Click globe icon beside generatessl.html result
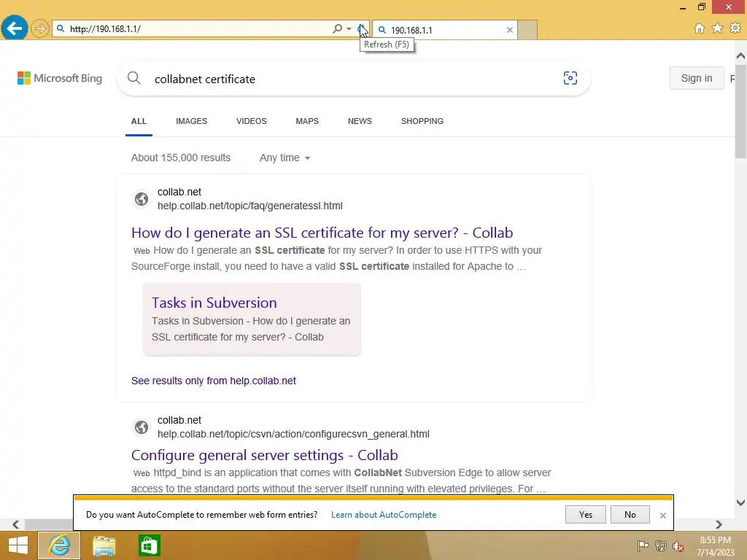This screenshot has width=747, height=560. tap(142, 198)
